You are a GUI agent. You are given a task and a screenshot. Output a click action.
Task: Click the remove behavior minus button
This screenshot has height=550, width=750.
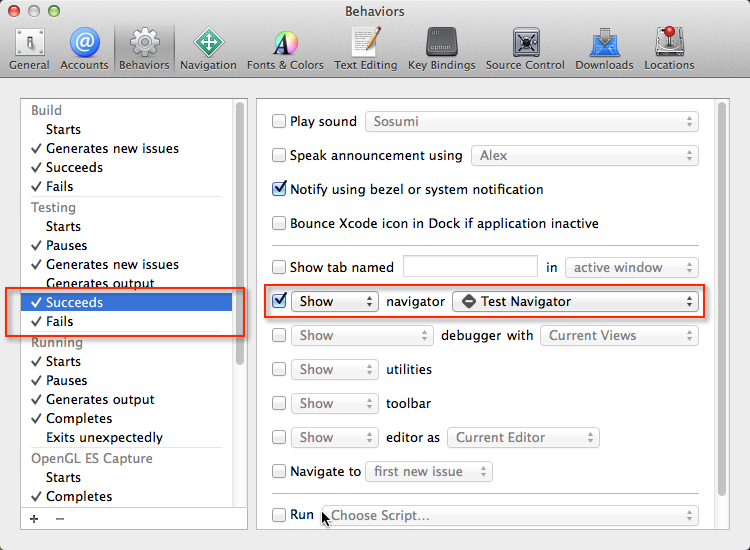click(60, 519)
